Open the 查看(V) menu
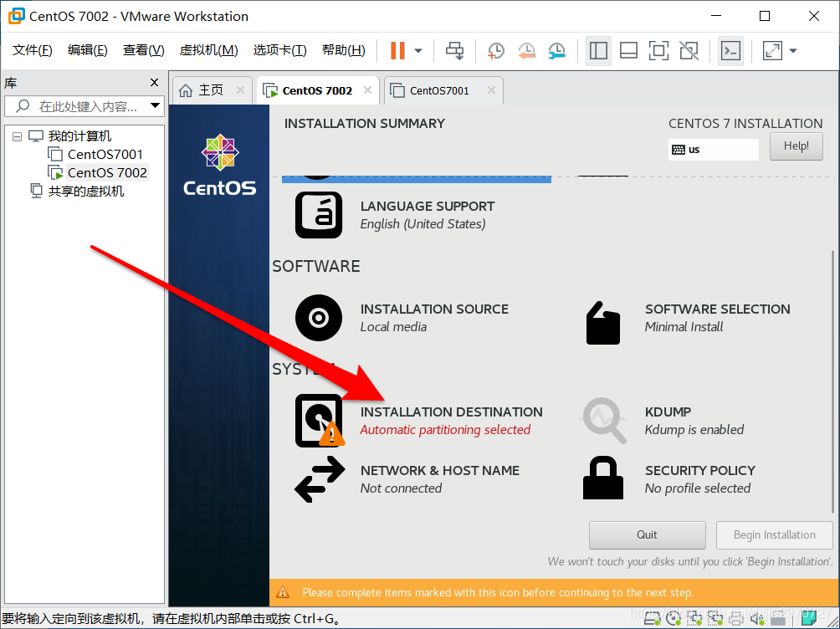840x629 pixels. tap(143, 50)
